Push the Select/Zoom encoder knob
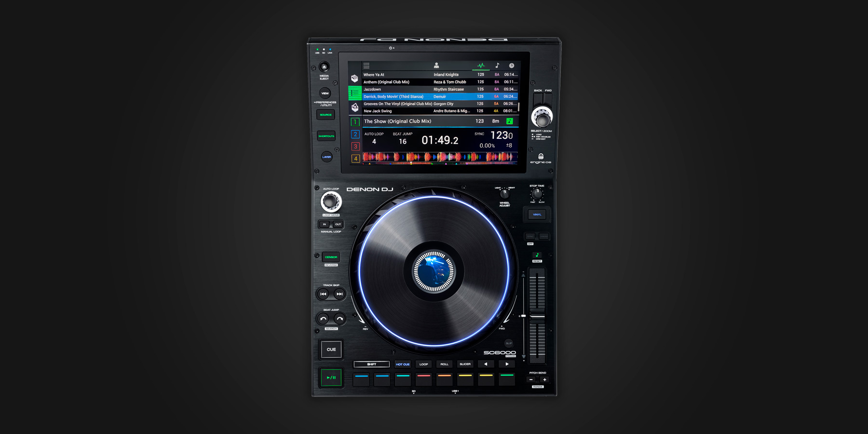This screenshot has width=868, height=434. click(x=542, y=117)
